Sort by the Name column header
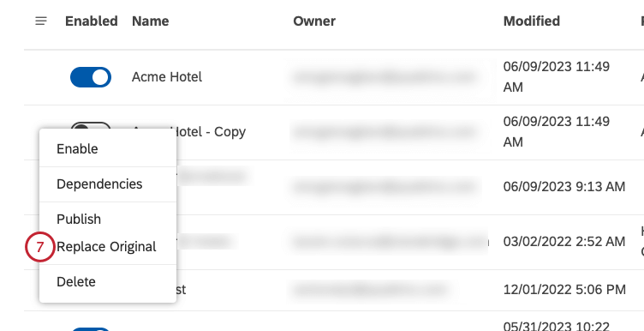Image resolution: width=644 pixels, height=331 pixels. pos(151,21)
